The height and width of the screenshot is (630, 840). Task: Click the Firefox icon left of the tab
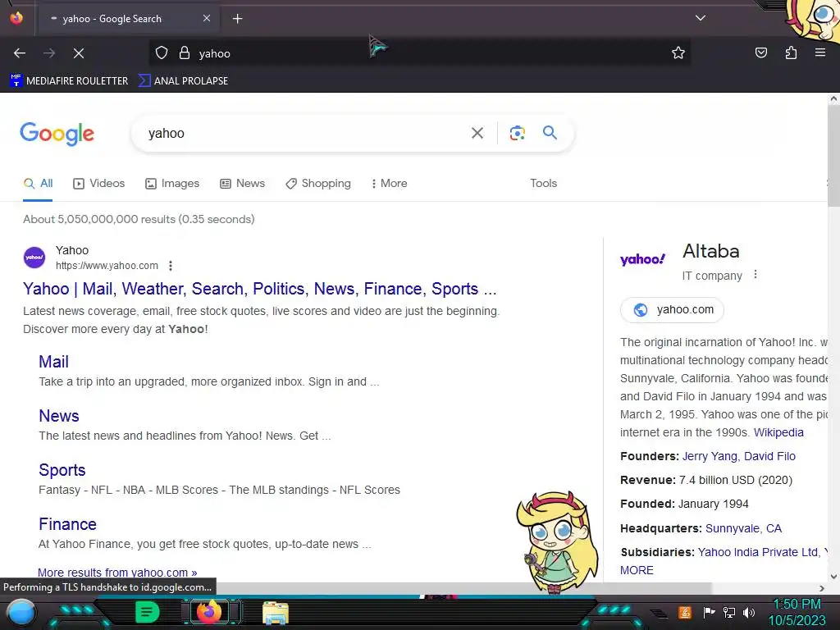16,18
